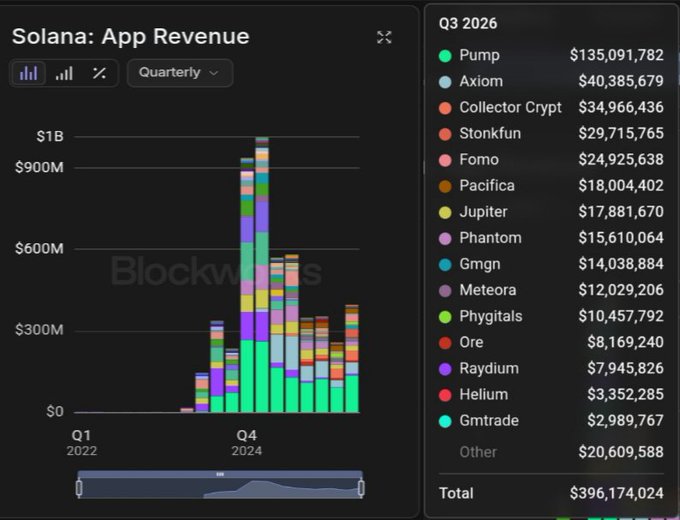Screen dimensions: 680x520
Task: Click the Meteora legend dot
Action: tap(445, 291)
